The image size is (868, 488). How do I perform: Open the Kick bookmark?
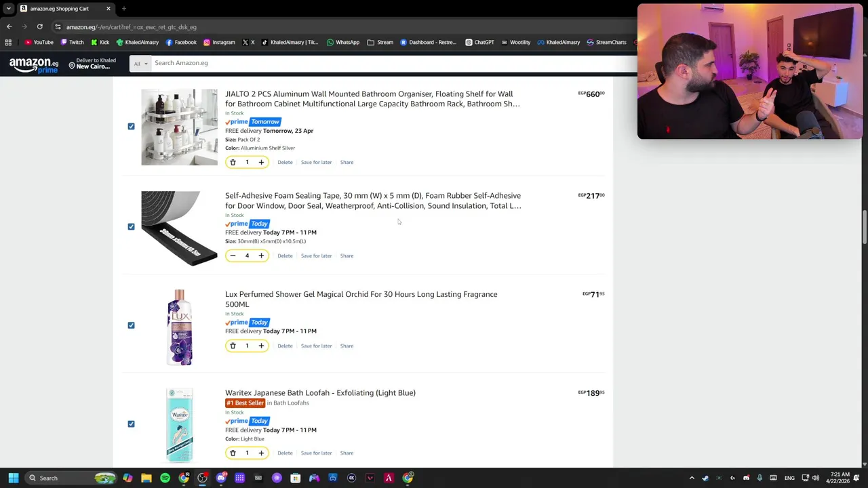click(100, 42)
